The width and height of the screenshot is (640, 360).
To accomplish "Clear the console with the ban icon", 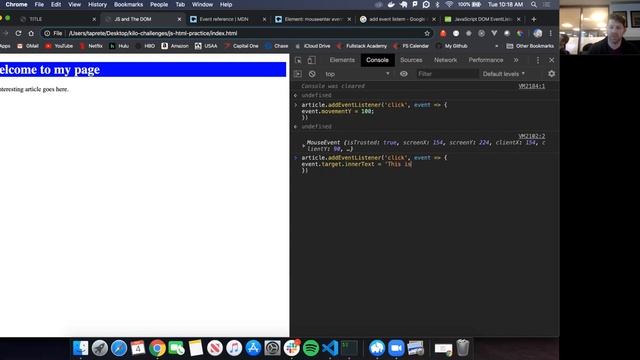I will coord(312,74).
